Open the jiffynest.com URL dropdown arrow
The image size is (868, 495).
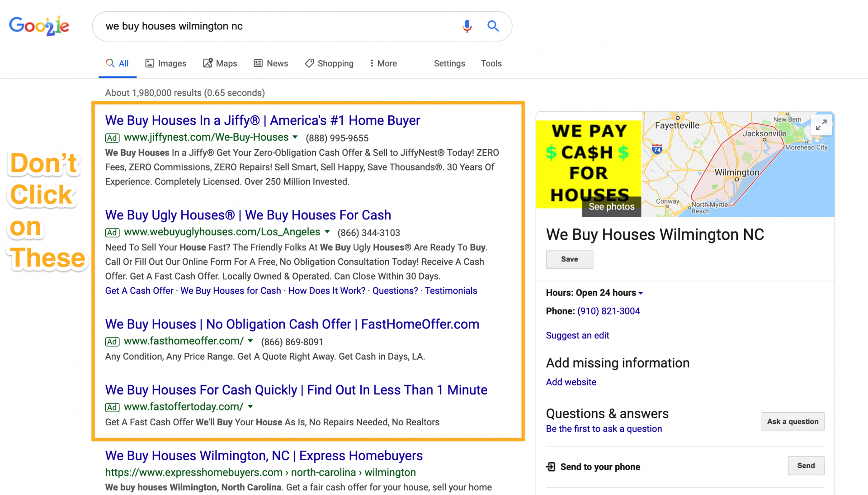295,137
